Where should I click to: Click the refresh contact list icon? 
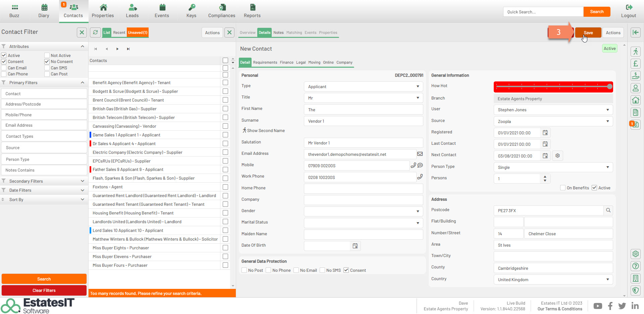click(x=96, y=33)
